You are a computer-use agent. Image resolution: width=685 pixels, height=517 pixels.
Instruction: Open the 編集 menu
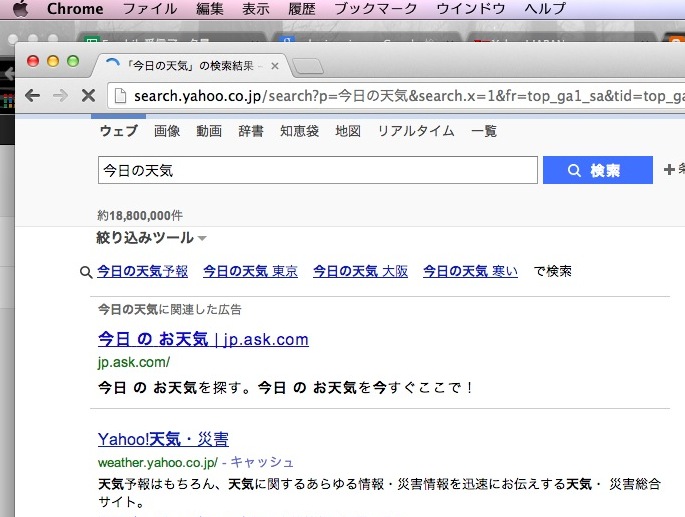coord(210,9)
